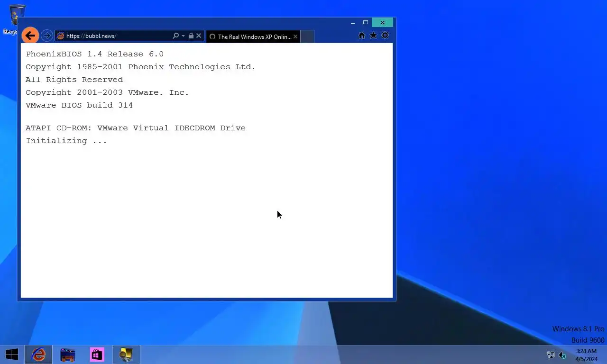This screenshot has height=364, width=607.
Task: Open the Tools gear icon
Action: 385,36
